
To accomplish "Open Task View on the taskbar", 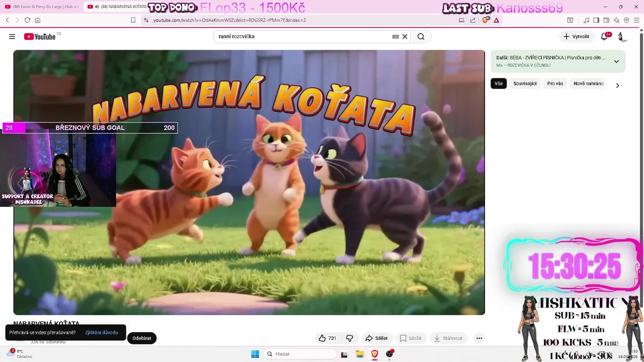I will pyautogui.click(x=344, y=354).
